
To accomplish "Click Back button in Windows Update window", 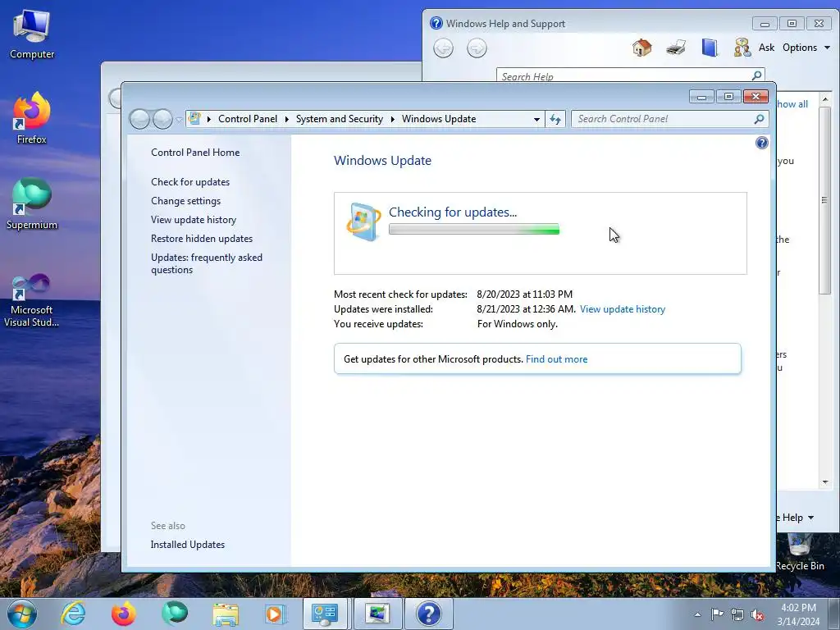I will [139, 119].
